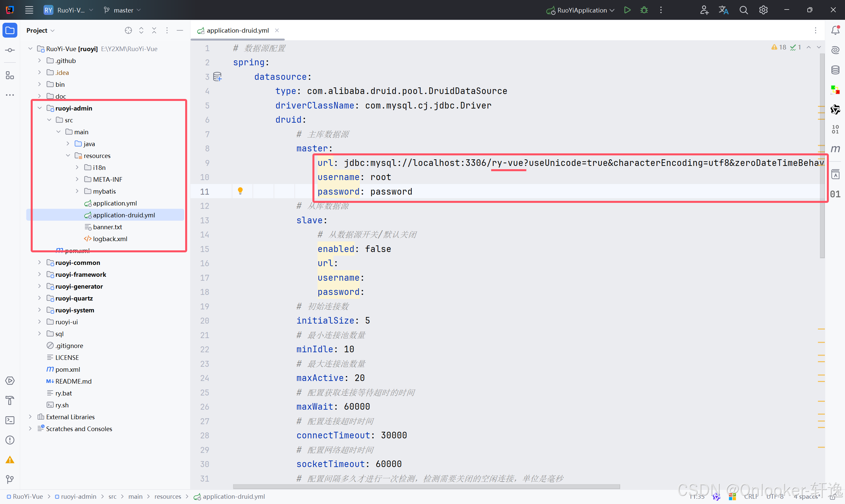Open the Database tool window
The height and width of the screenshot is (504, 845).
(x=835, y=70)
